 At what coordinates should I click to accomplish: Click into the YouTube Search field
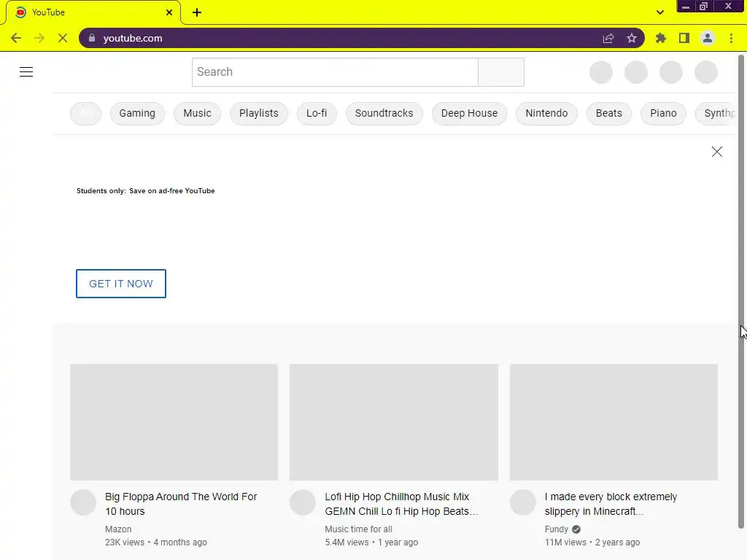[335, 72]
